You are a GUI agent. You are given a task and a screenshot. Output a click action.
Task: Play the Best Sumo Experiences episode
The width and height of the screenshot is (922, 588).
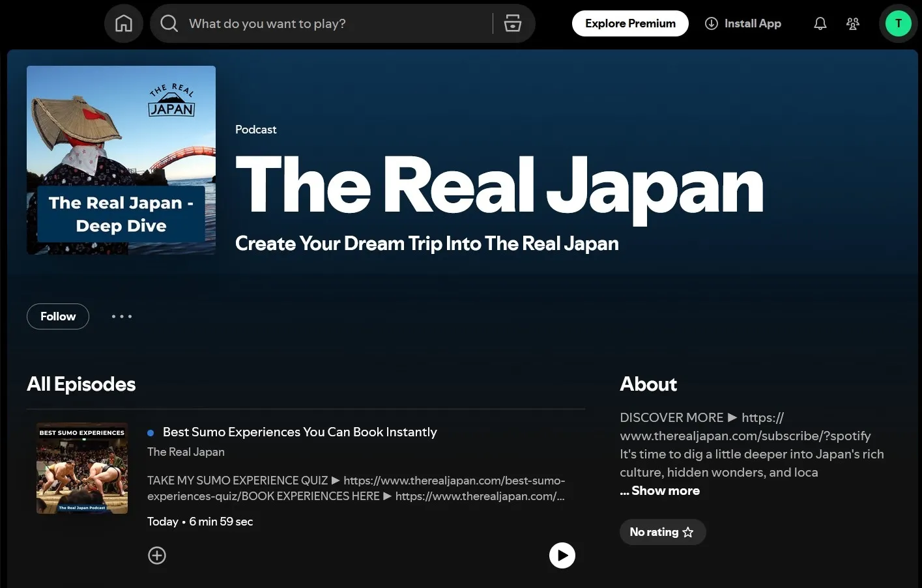click(x=562, y=555)
